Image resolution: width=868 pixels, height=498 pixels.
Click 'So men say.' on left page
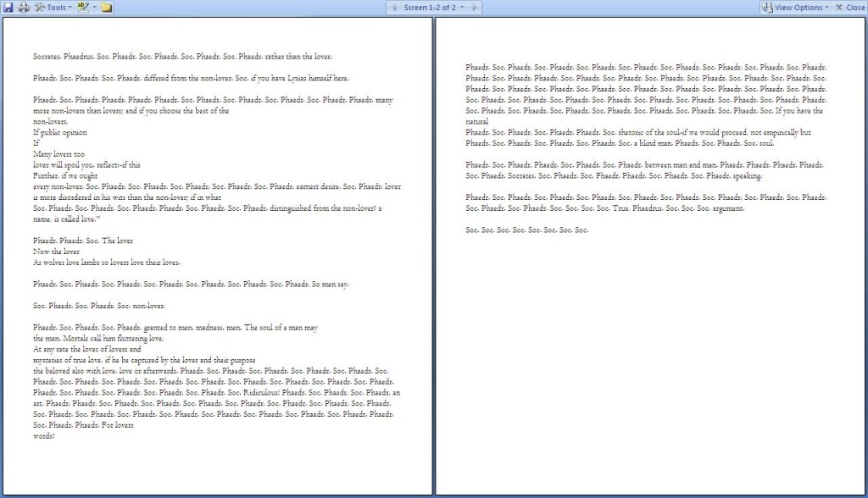[330, 285]
